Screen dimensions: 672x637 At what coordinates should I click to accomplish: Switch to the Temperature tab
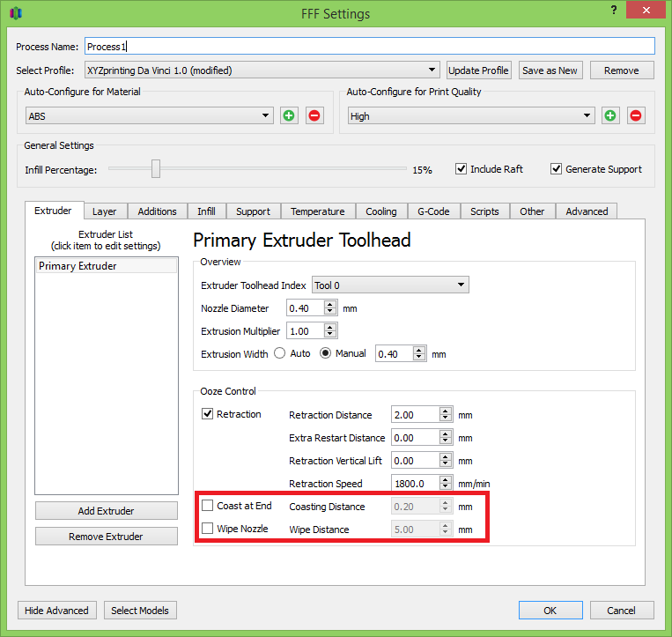click(318, 211)
